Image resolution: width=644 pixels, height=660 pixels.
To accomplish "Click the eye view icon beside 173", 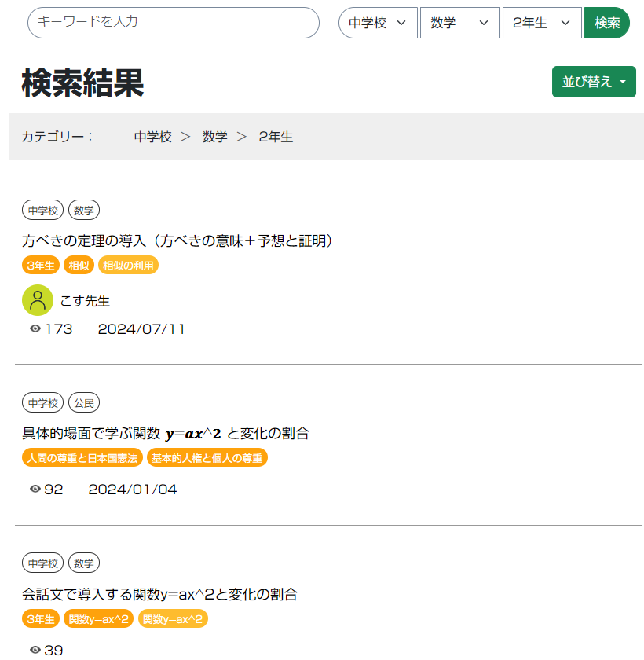I will click(x=35, y=329).
